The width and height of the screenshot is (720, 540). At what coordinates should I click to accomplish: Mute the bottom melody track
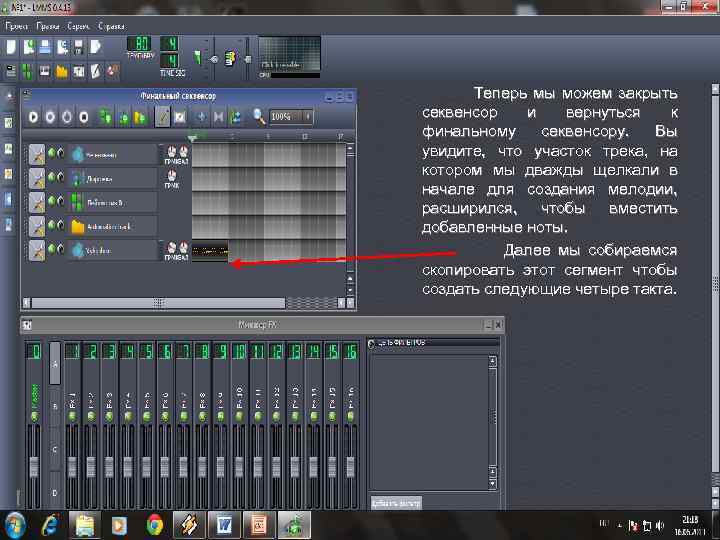tap(52, 249)
